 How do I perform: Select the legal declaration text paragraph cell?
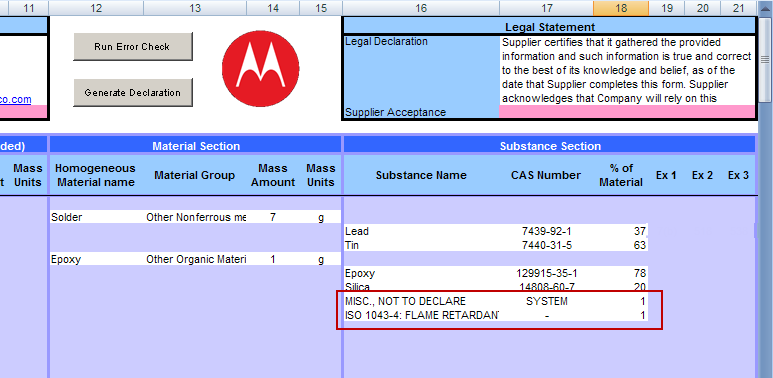click(x=627, y=69)
